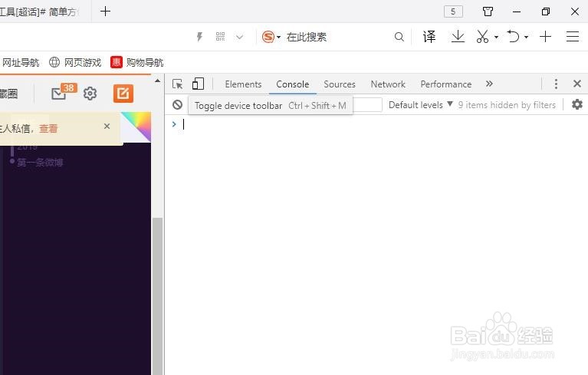This screenshot has height=375, width=588.
Task: Click the plus add-extension toolbar icon
Action: (x=545, y=37)
